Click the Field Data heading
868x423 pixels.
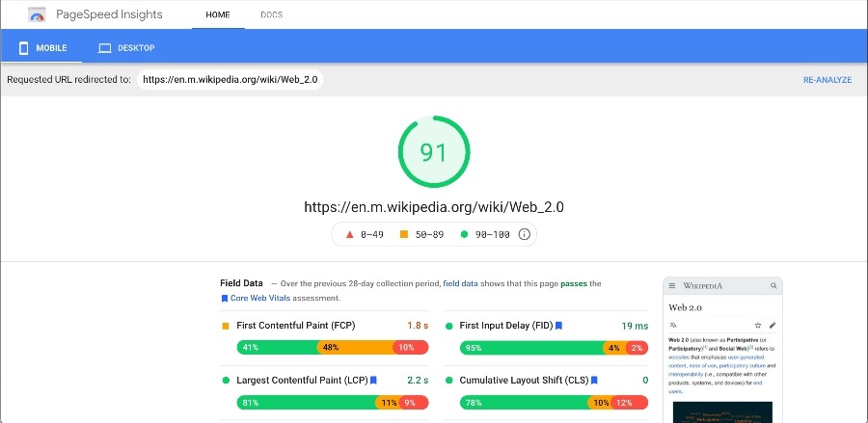tap(241, 283)
